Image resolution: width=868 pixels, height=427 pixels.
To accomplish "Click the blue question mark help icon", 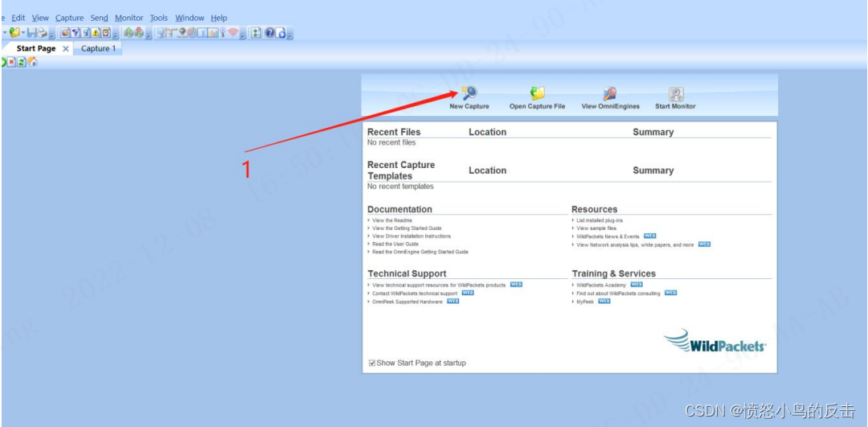I will coord(269,33).
